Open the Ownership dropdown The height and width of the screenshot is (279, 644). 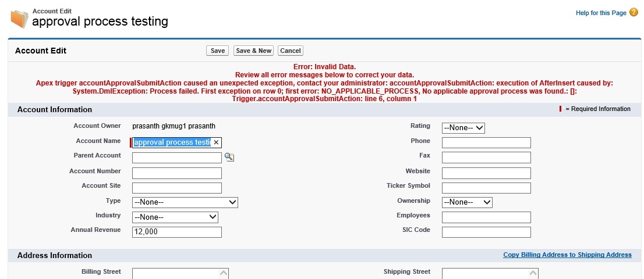click(467, 202)
